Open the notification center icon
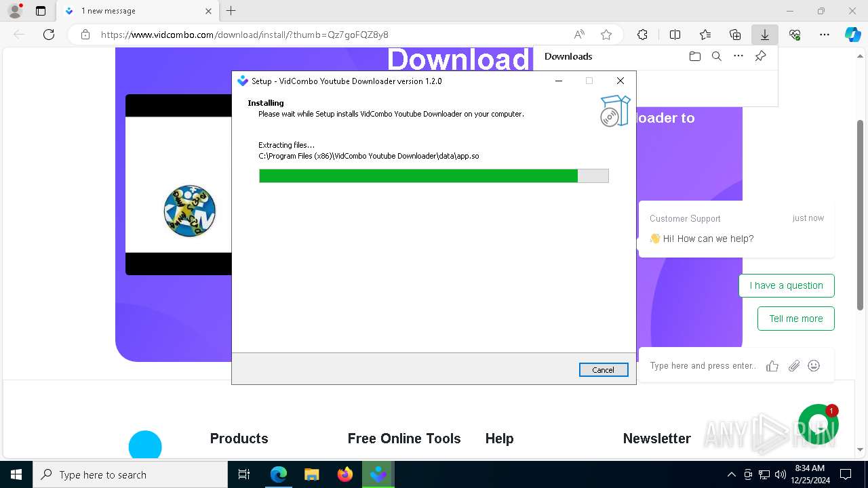This screenshot has width=868, height=488. [x=846, y=474]
